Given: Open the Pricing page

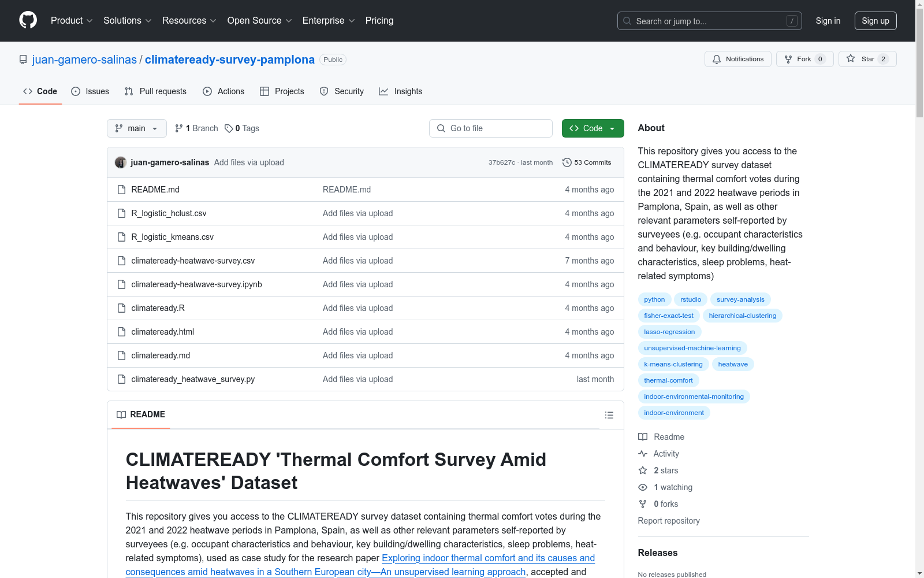Looking at the screenshot, I should click(379, 21).
